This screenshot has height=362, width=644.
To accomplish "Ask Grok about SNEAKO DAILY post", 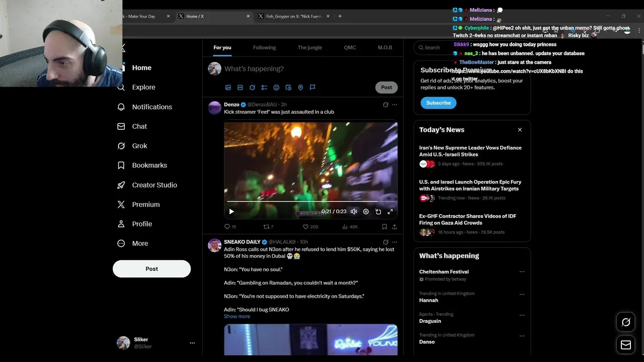I will point(385,242).
